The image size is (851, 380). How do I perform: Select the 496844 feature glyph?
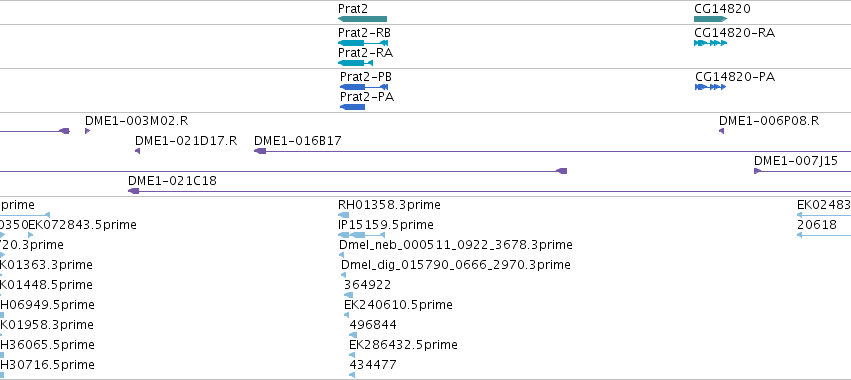(x=353, y=335)
